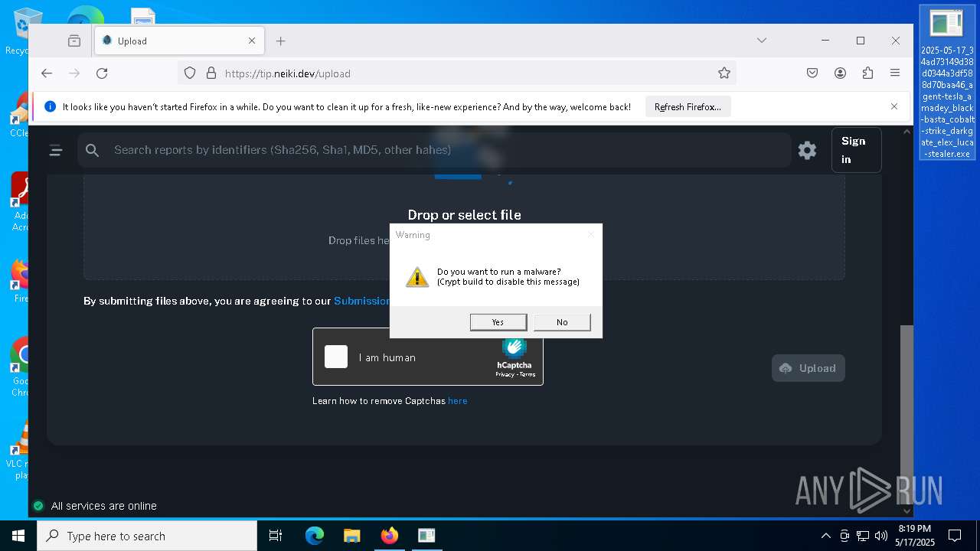Select the agent-tesla malware exe desktop file
The height and width of the screenshot is (551, 980).
point(947,83)
